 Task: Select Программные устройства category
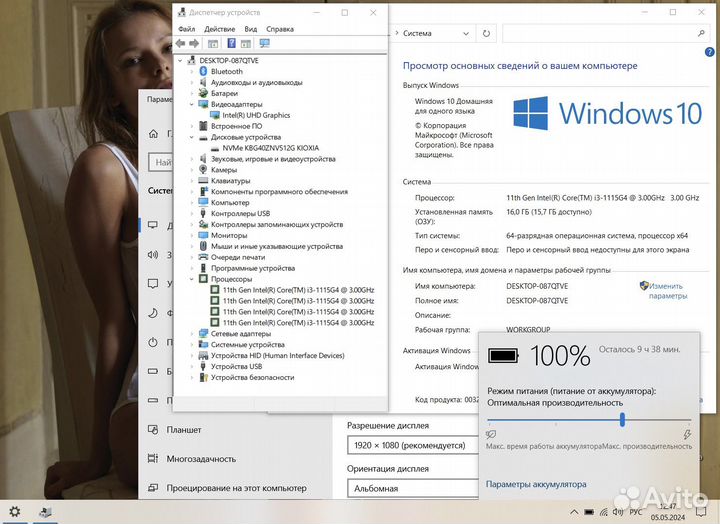point(253,268)
